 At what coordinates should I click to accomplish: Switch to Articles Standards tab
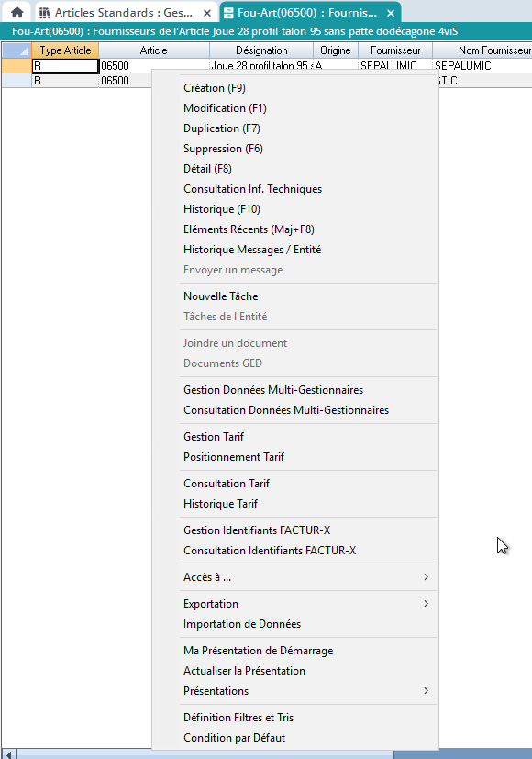(125, 13)
